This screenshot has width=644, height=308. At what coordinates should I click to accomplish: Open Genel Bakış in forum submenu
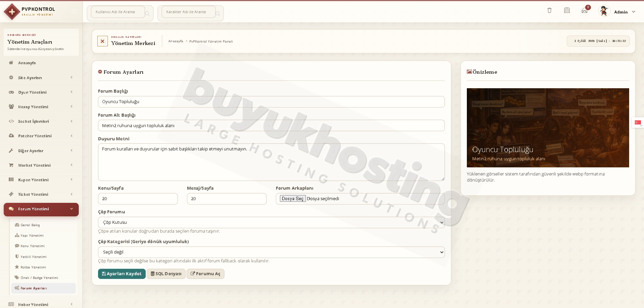point(30,225)
